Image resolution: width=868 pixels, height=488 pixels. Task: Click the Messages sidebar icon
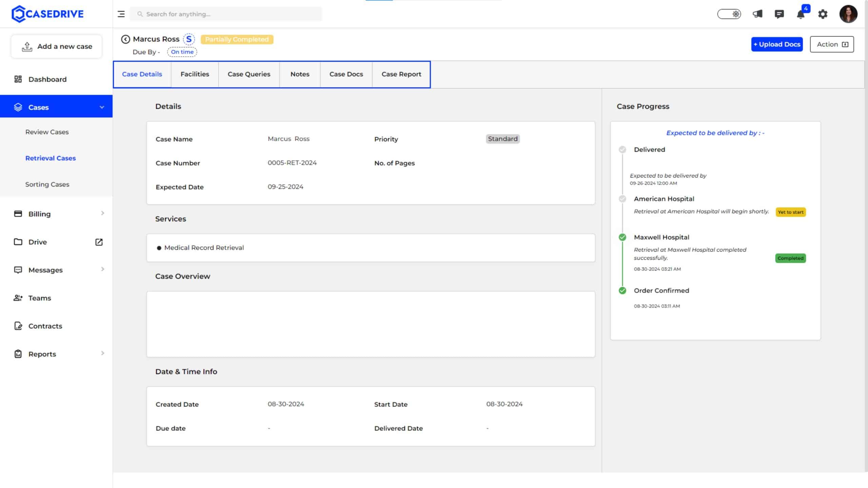[x=18, y=270]
